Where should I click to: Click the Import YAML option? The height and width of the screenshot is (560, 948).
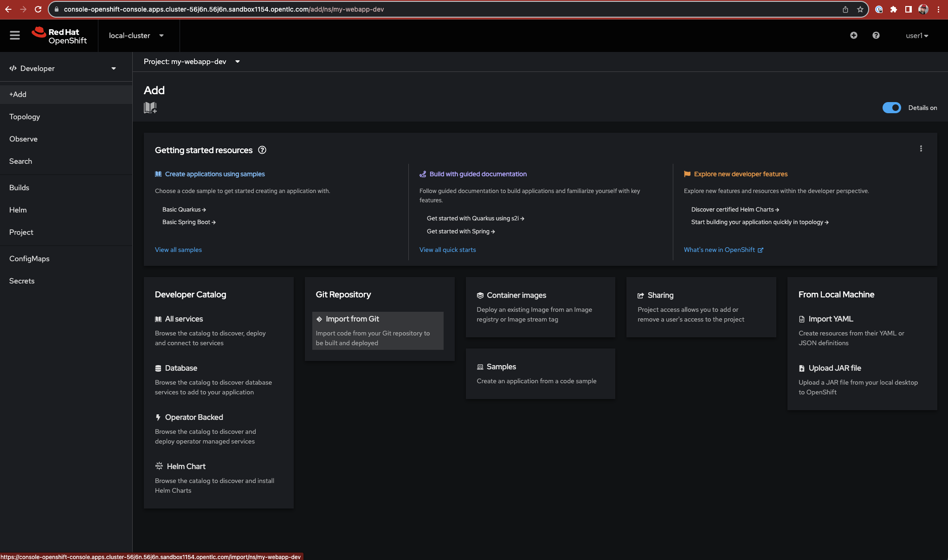click(830, 319)
